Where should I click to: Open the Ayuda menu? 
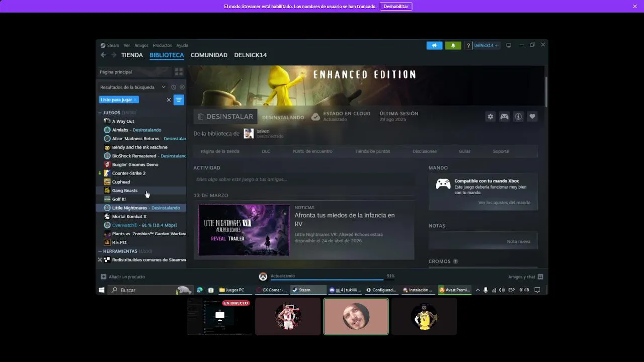182,45
